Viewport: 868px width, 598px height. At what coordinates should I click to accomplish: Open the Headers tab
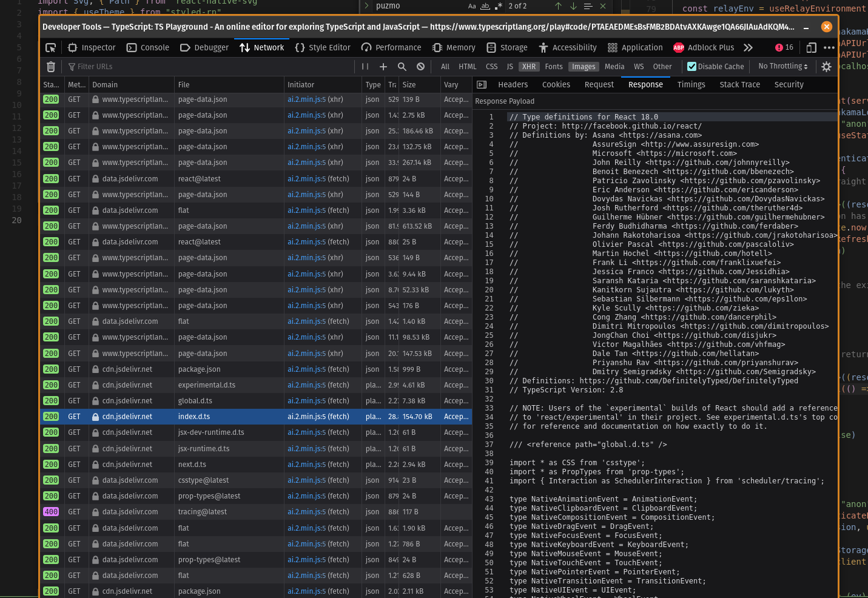click(x=513, y=85)
